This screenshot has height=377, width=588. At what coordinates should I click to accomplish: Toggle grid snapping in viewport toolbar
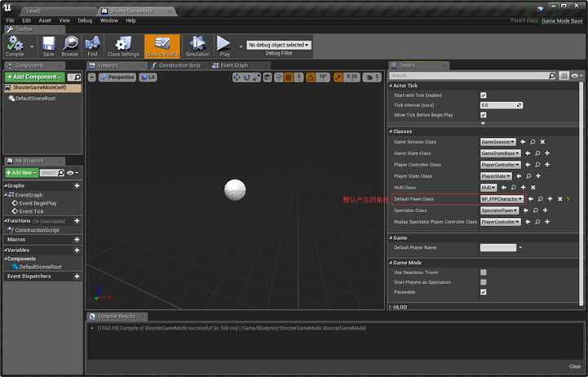289,78
